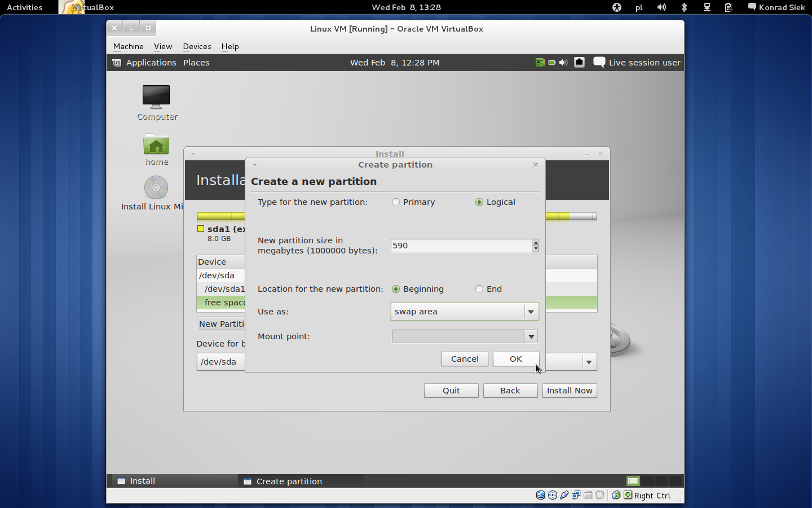Click Install Now button
This screenshot has width=812, height=508.
pos(570,391)
